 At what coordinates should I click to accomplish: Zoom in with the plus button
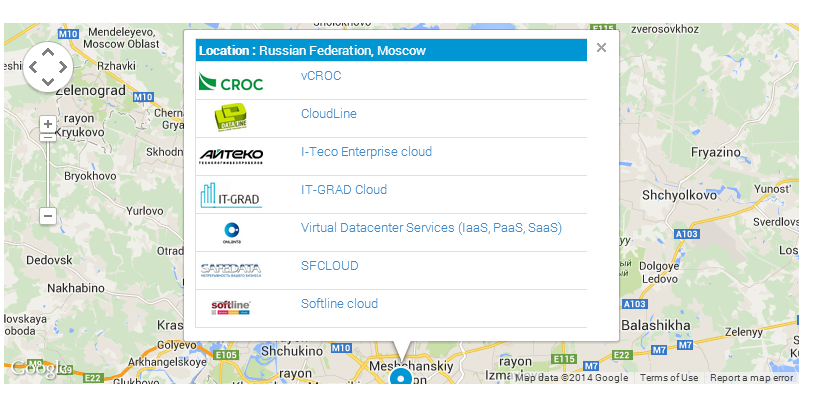tap(48, 124)
